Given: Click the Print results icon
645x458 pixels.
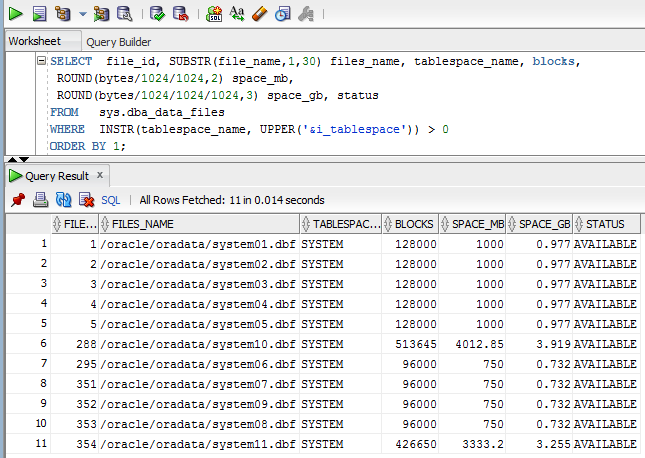Looking at the screenshot, I should click(41, 200).
